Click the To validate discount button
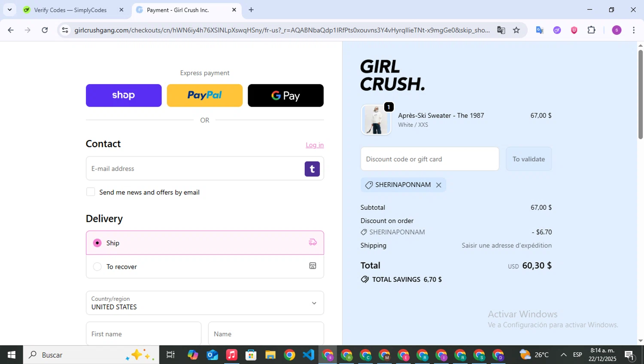 point(529,159)
